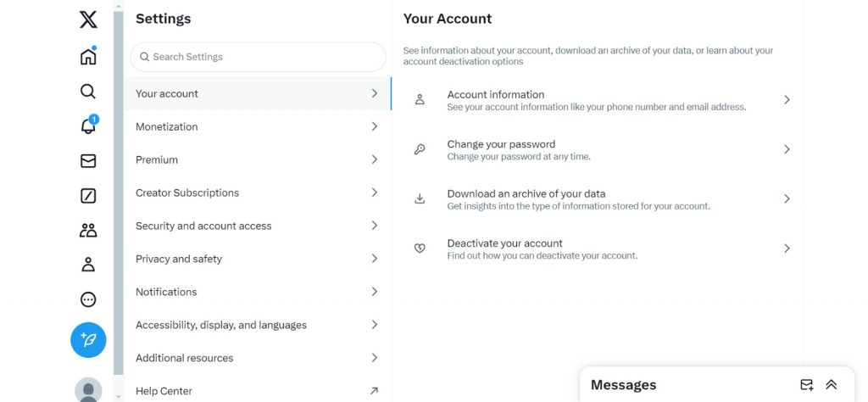Screen dimensions: 868x402
Task: Click the X logo icon
Action: point(88,20)
